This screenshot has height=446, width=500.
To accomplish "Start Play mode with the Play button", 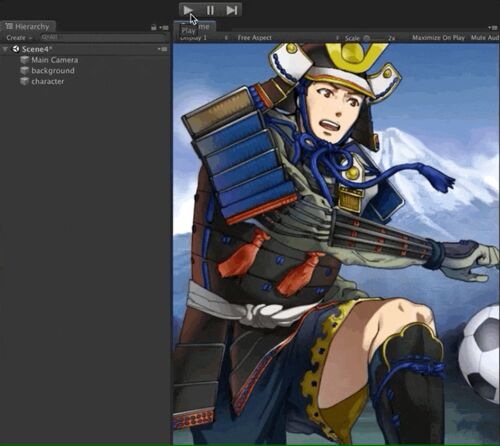I will (188, 10).
